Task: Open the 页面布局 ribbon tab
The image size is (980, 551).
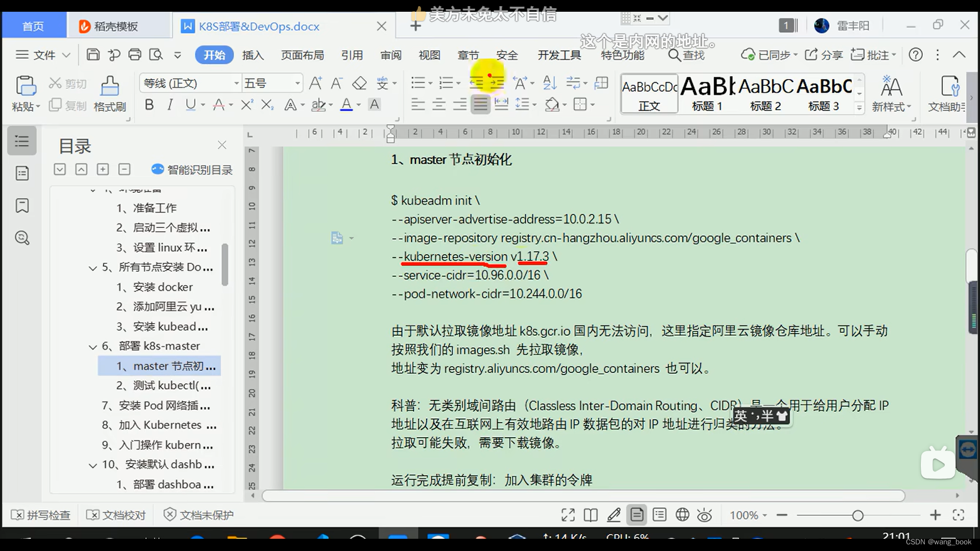Action: tap(302, 55)
